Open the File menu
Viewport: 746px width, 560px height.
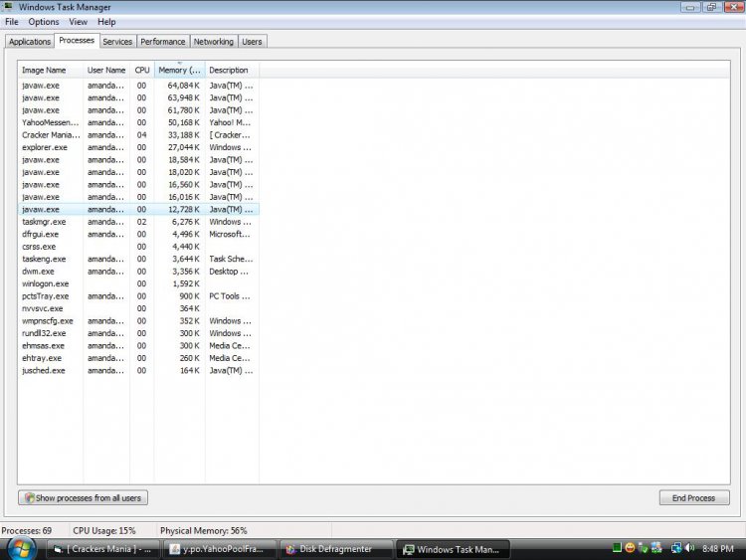coord(11,22)
